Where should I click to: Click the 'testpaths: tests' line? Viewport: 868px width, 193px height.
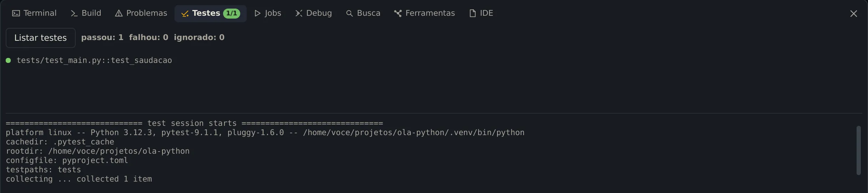[43, 170]
